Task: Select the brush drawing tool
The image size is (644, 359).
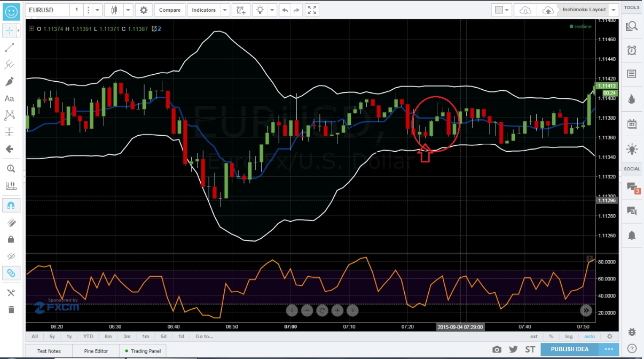Action: pyautogui.click(x=10, y=82)
